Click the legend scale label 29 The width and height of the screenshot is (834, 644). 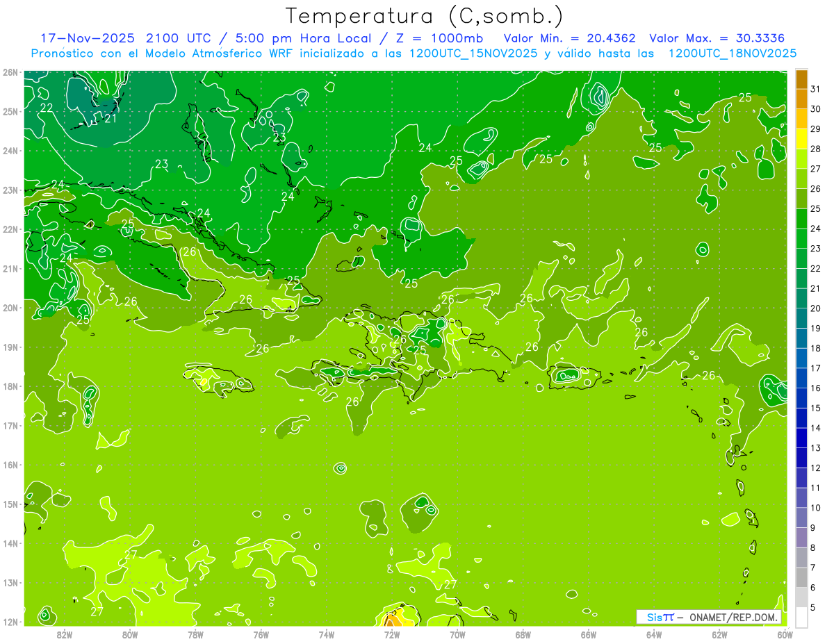click(816, 129)
